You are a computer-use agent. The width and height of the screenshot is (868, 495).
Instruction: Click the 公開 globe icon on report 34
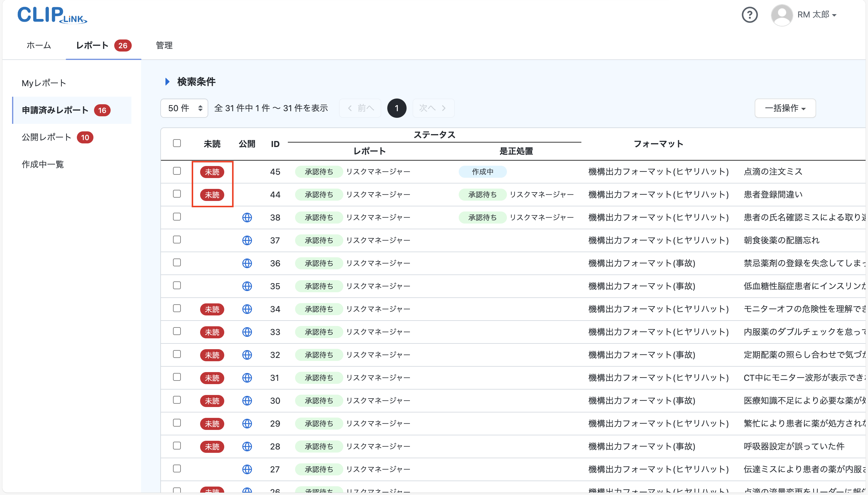point(247,309)
